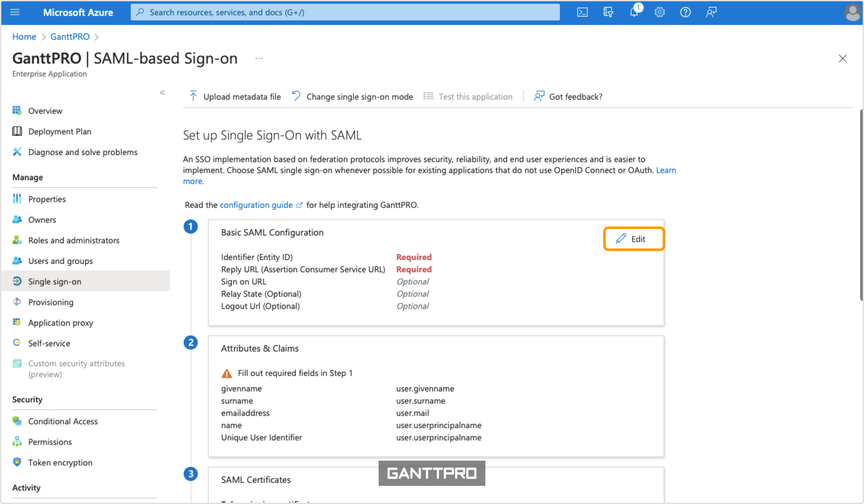Go to GanttPRO breadcrumb
Viewport: 864px width, 504px height.
pos(70,37)
